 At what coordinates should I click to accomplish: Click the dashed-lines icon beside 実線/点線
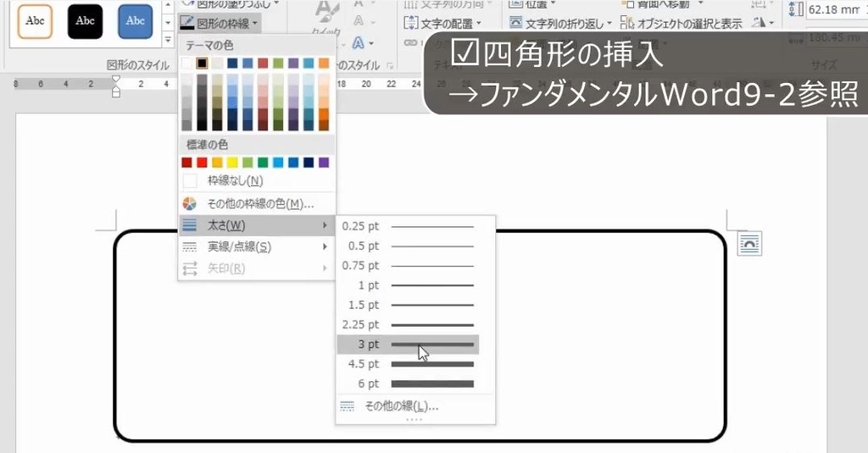click(190, 246)
